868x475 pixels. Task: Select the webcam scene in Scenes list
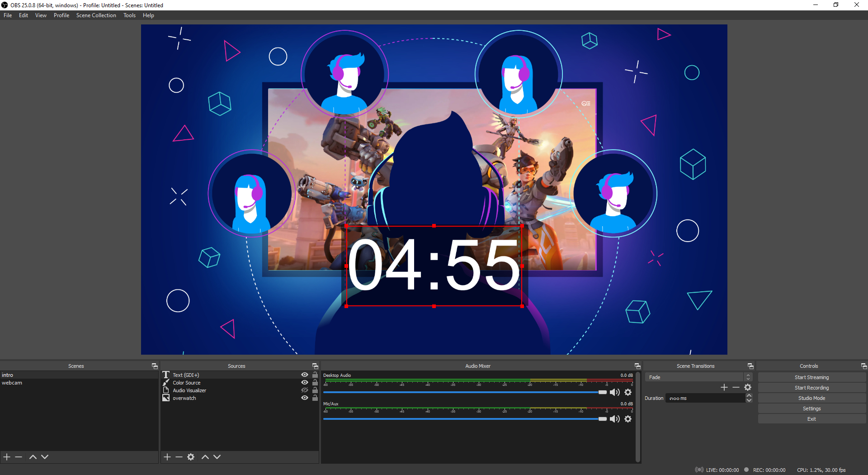tap(12, 382)
